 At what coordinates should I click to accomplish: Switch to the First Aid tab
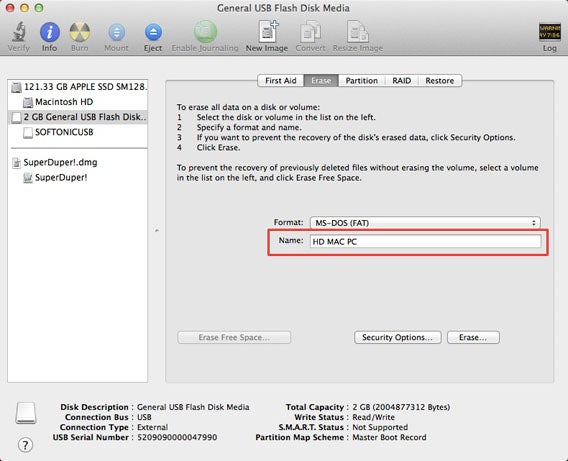coord(281,80)
